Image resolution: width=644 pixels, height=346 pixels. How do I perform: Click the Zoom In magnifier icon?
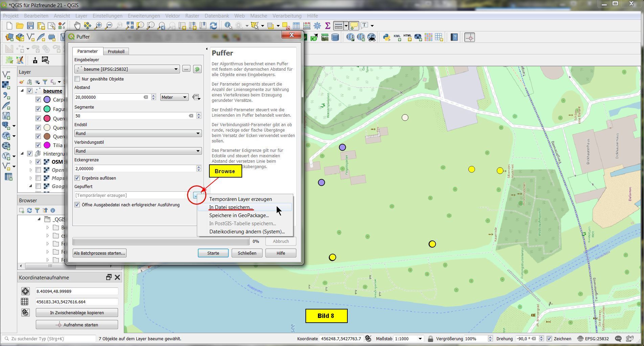[x=98, y=26]
